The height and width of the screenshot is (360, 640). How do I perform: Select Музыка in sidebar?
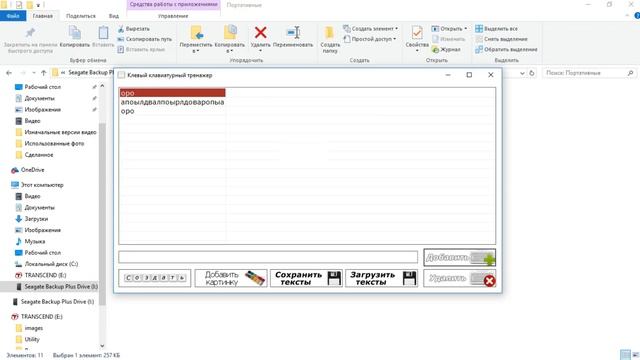35,241
